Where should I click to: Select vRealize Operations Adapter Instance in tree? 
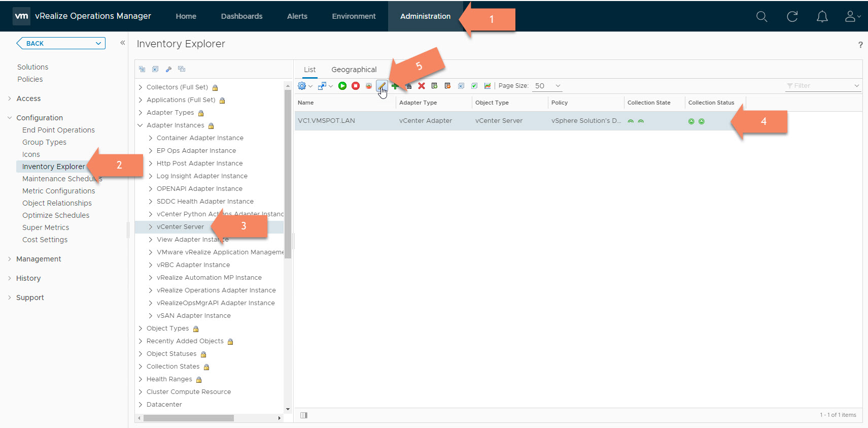pyautogui.click(x=216, y=290)
